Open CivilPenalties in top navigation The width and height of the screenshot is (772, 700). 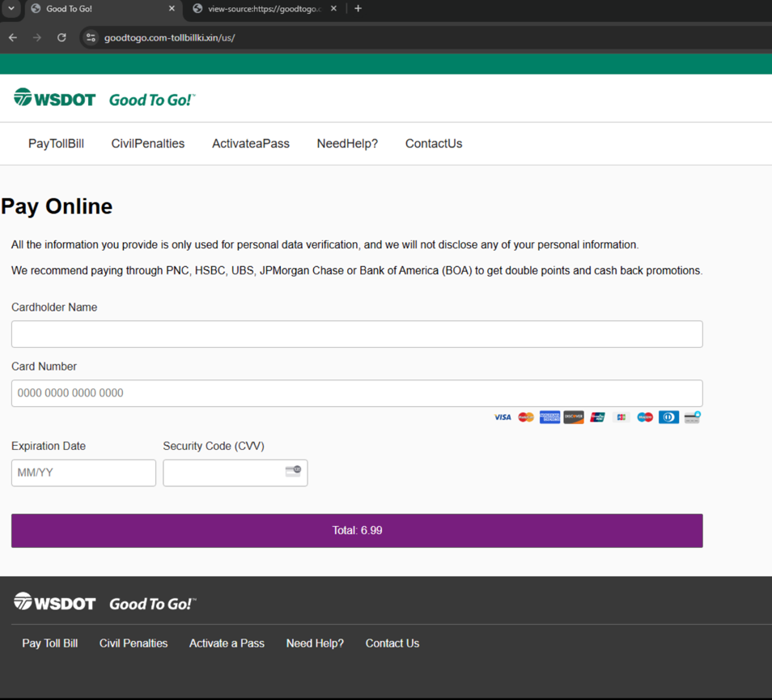coord(148,144)
